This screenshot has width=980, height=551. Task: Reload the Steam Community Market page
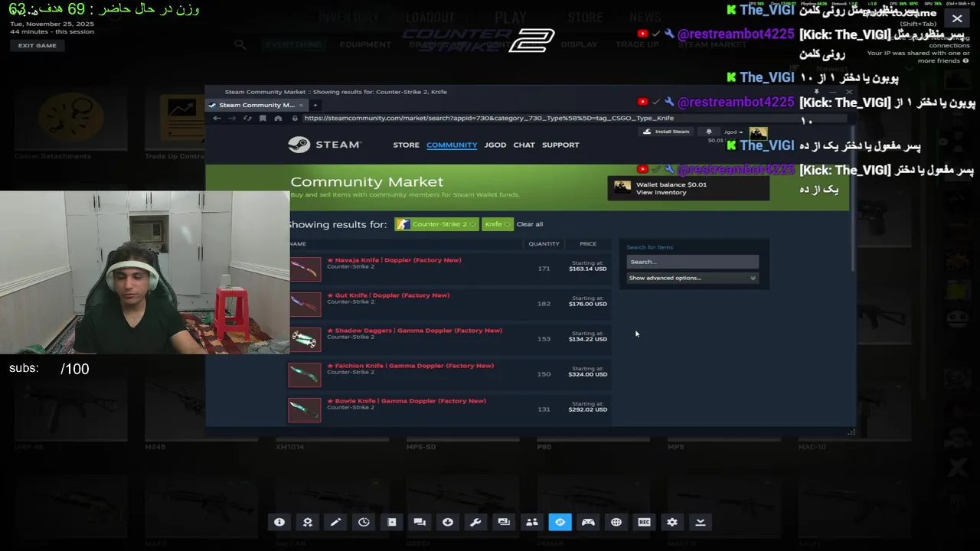pyautogui.click(x=247, y=118)
